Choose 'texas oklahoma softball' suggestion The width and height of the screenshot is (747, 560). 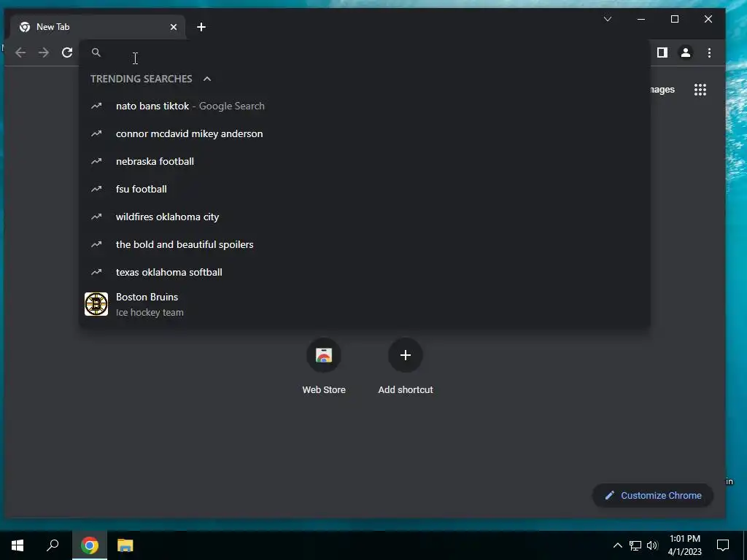pyautogui.click(x=365, y=272)
